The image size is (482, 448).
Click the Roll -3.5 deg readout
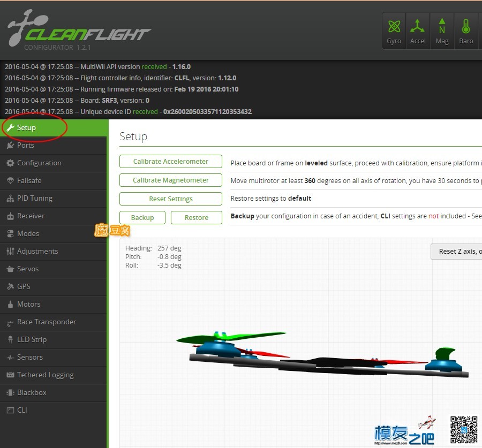click(153, 265)
